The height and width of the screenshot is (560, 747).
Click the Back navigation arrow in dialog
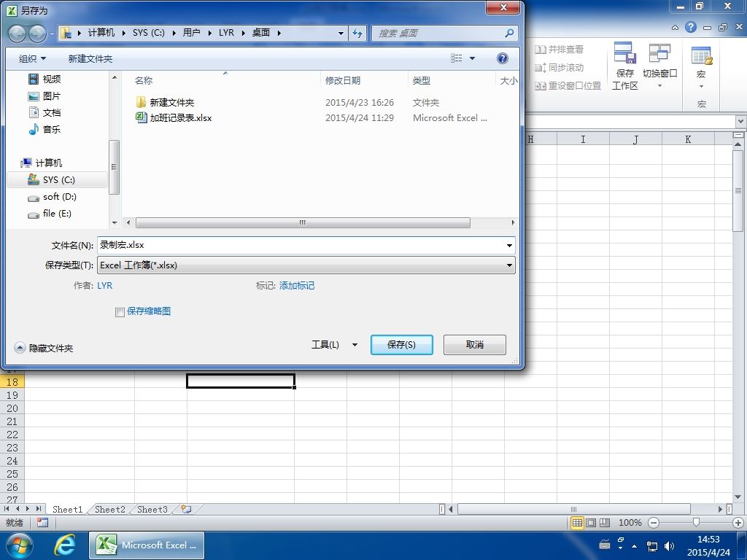[17, 34]
